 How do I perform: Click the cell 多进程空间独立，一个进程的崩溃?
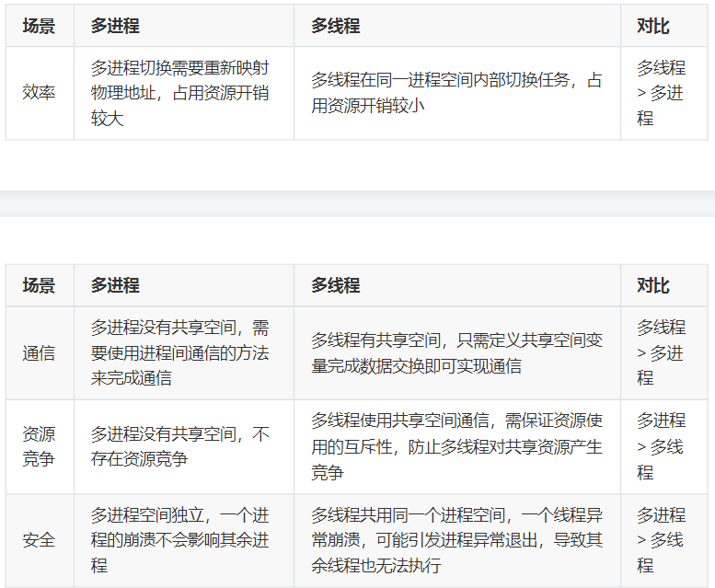click(184, 540)
